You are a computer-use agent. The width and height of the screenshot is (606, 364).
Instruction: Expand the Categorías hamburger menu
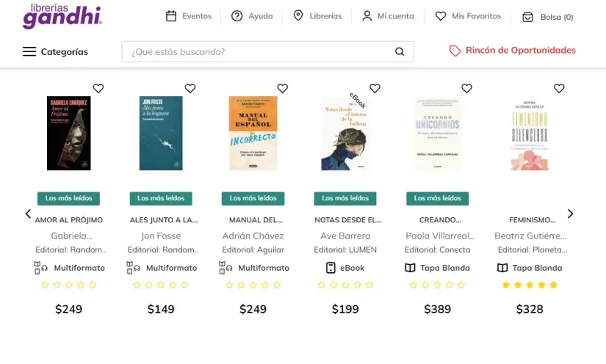(x=29, y=51)
